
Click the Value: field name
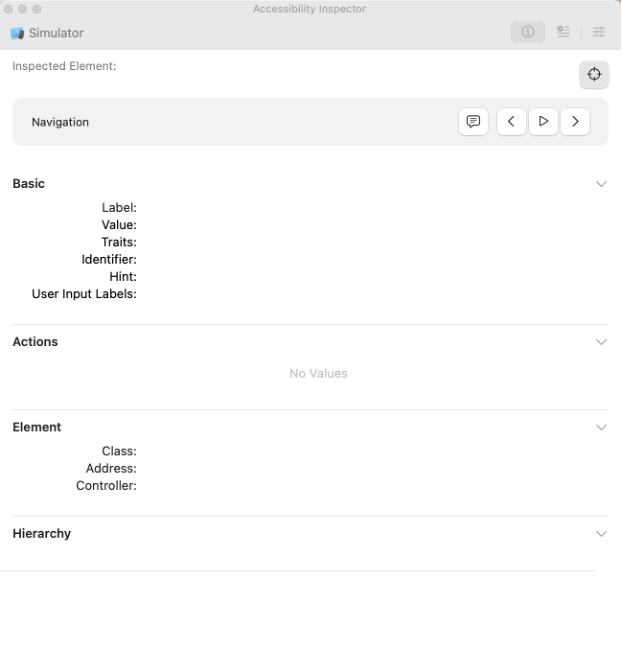click(119, 225)
